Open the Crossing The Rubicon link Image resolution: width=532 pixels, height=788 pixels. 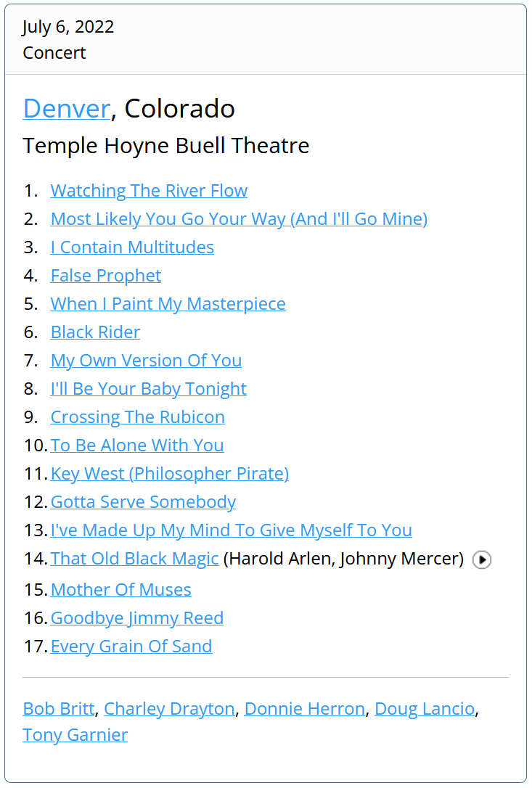[137, 417]
